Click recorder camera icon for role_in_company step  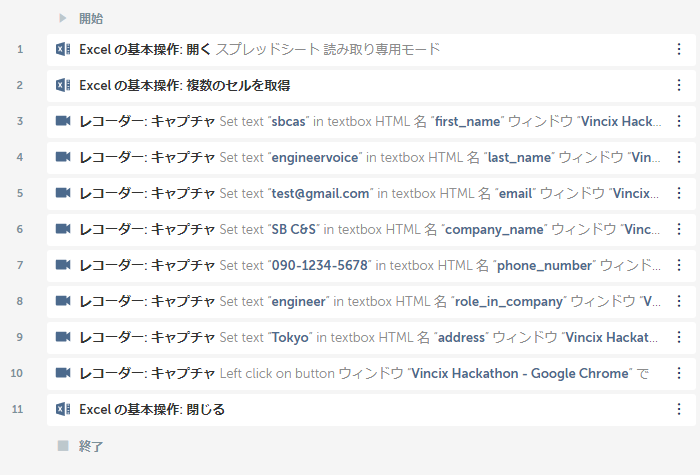pos(63,301)
